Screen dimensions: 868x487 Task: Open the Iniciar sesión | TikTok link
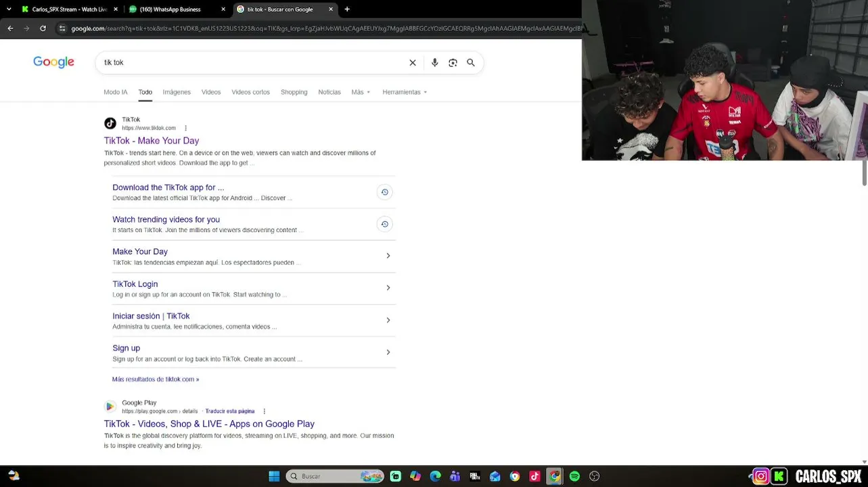point(151,316)
